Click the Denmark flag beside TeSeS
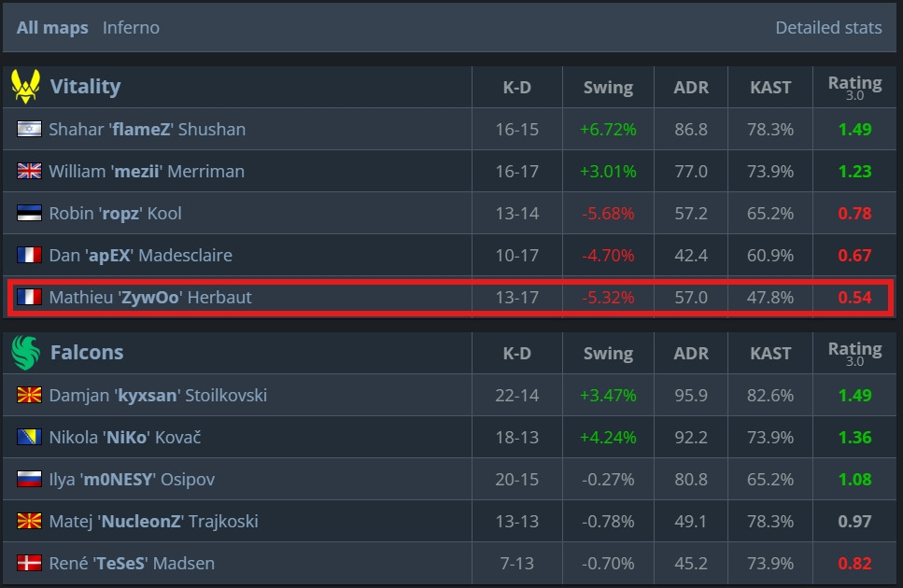 29,564
